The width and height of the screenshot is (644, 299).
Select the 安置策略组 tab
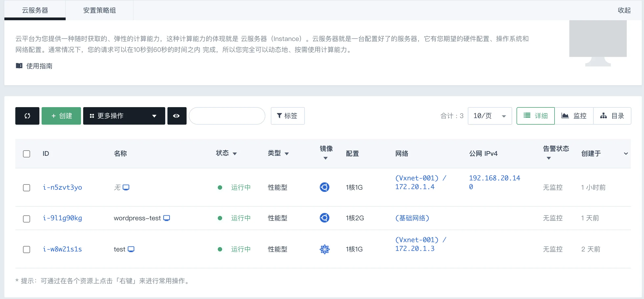pos(100,10)
